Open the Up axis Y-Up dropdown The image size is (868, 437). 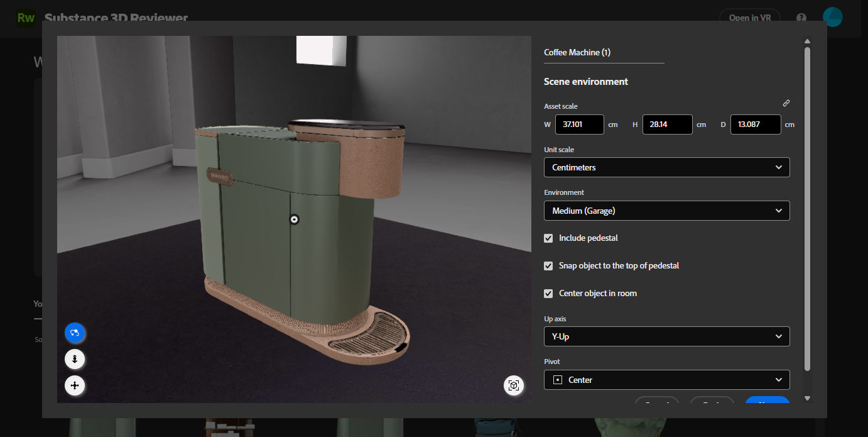point(666,336)
